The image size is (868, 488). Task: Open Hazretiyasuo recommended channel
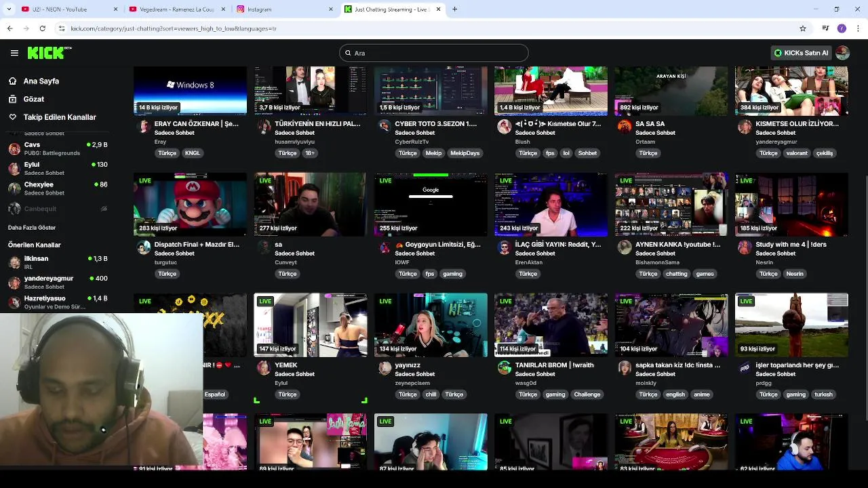(58, 302)
